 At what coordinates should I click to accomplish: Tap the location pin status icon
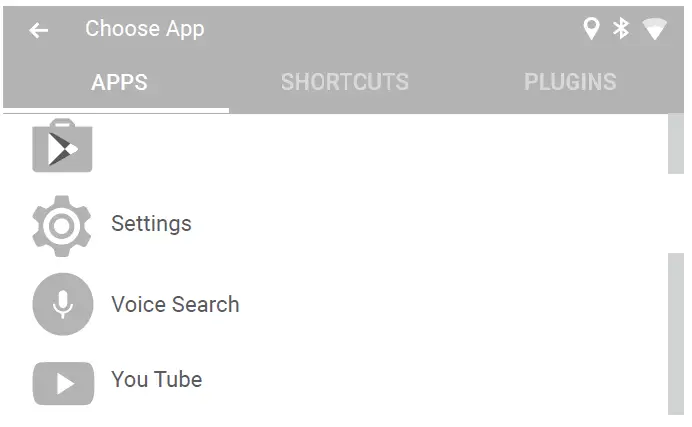point(591,29)
